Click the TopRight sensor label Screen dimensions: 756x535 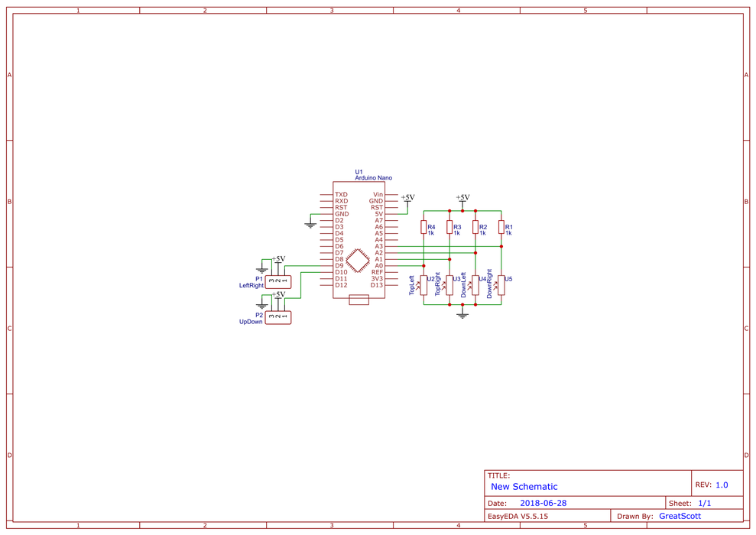point(438,284)
